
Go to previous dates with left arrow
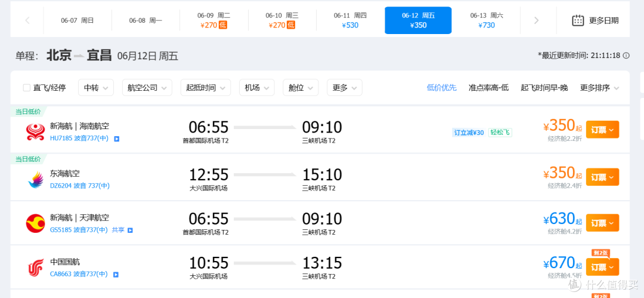coord(27,20)
